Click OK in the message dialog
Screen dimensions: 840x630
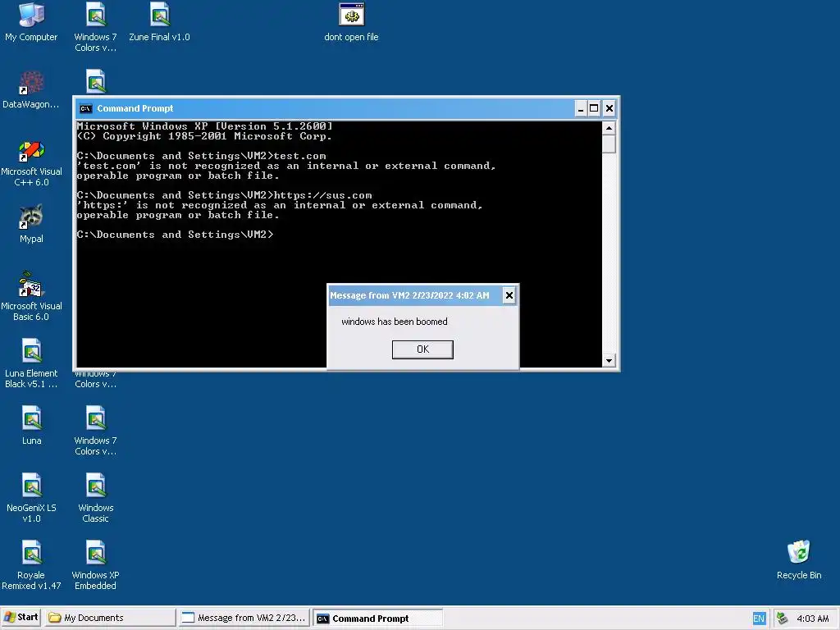tap(422, 349)
